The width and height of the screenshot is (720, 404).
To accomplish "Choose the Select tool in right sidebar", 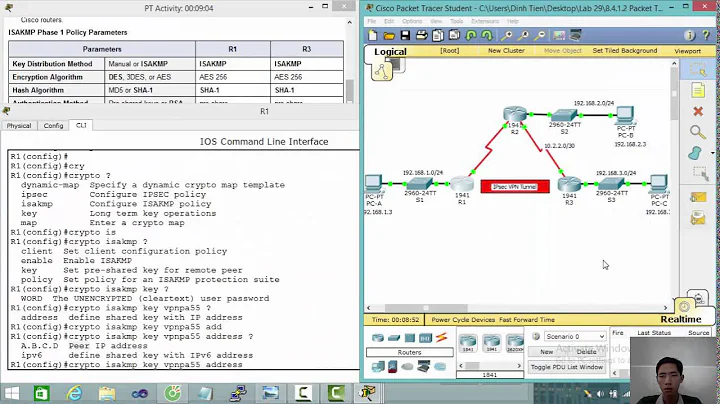I will 698,70.
